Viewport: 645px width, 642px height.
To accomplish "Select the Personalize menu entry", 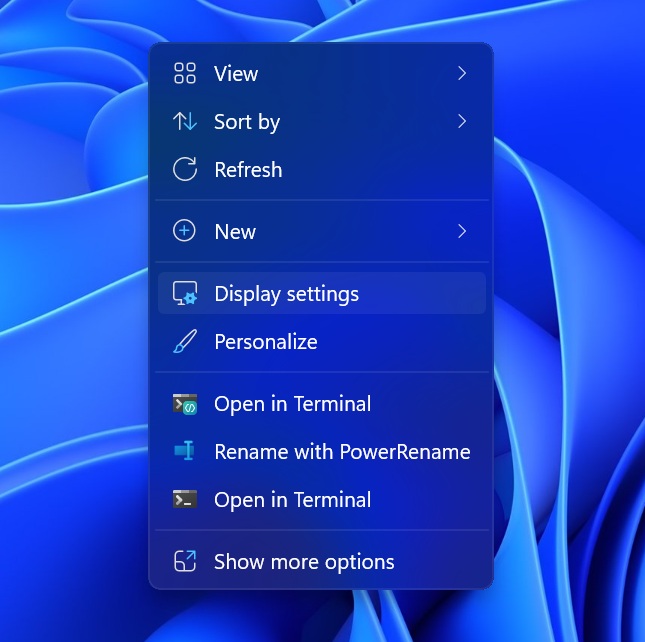I will point(322,341).
